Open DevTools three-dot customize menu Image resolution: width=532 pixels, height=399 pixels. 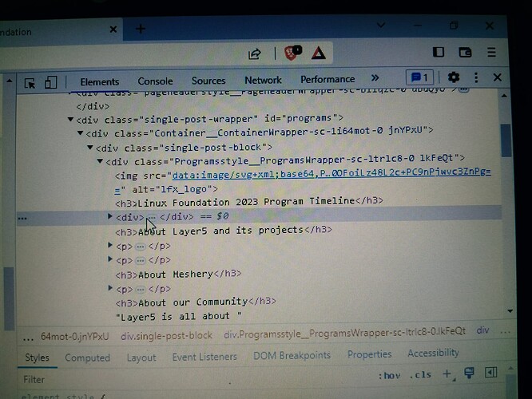pyautogui.click(x=476, y=77)
